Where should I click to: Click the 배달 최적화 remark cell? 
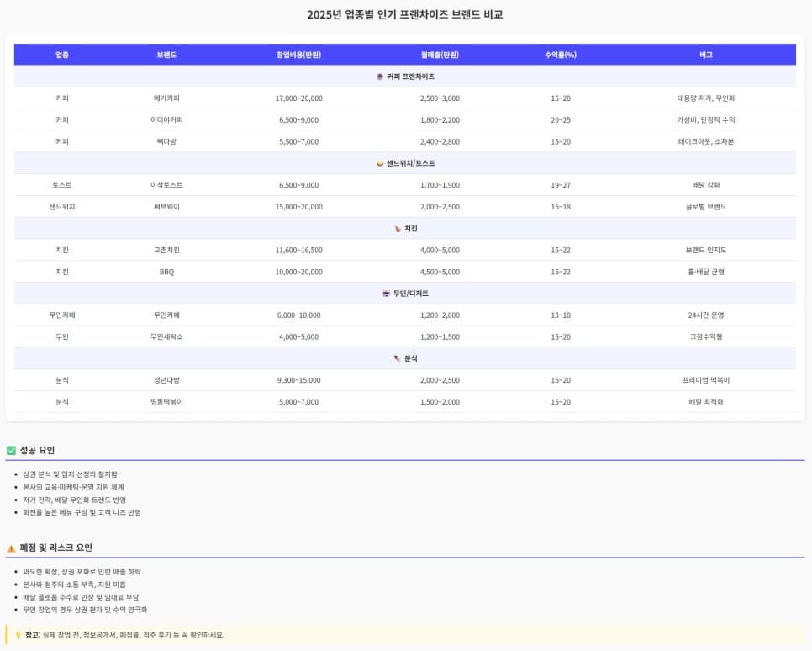click(706, 402)
